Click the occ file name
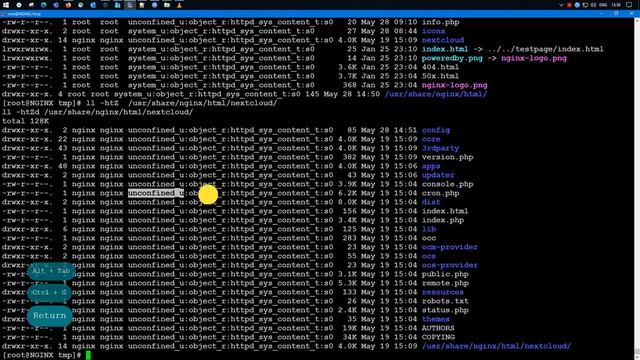 coord(429,238)
